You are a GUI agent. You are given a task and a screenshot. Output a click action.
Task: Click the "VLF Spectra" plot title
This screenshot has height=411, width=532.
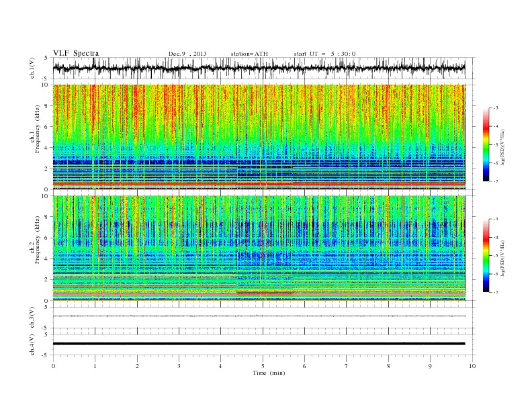click(76, 53)
